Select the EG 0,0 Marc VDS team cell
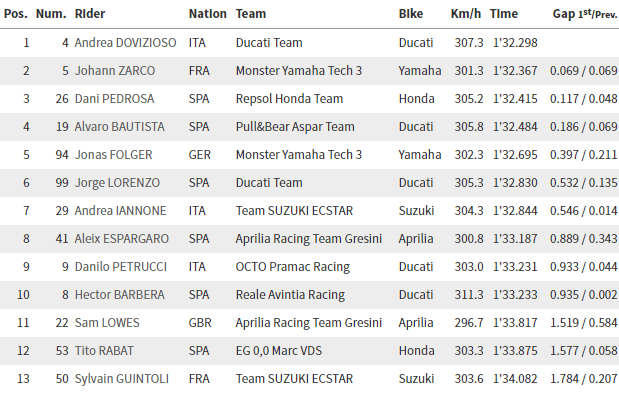619x393 pixels. coord(279,351)
